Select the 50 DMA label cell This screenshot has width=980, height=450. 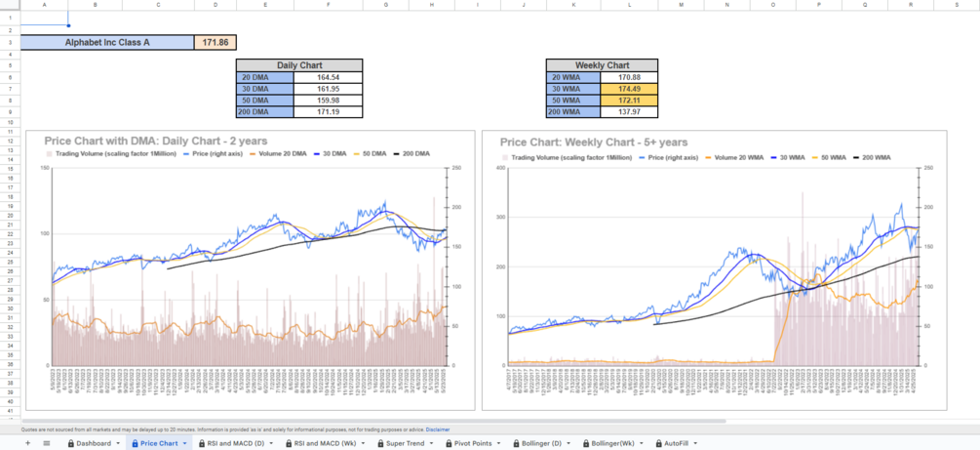[x=264, y=101]
